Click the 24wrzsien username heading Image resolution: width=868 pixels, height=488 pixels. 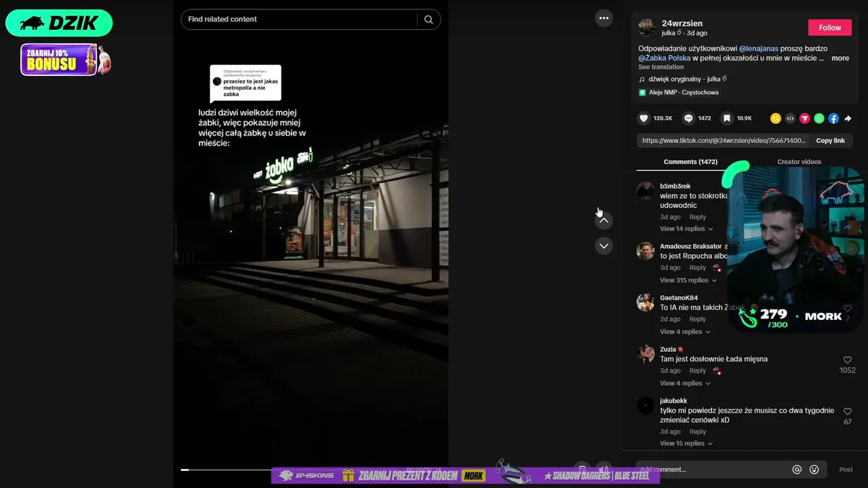[x=682, y=23]
